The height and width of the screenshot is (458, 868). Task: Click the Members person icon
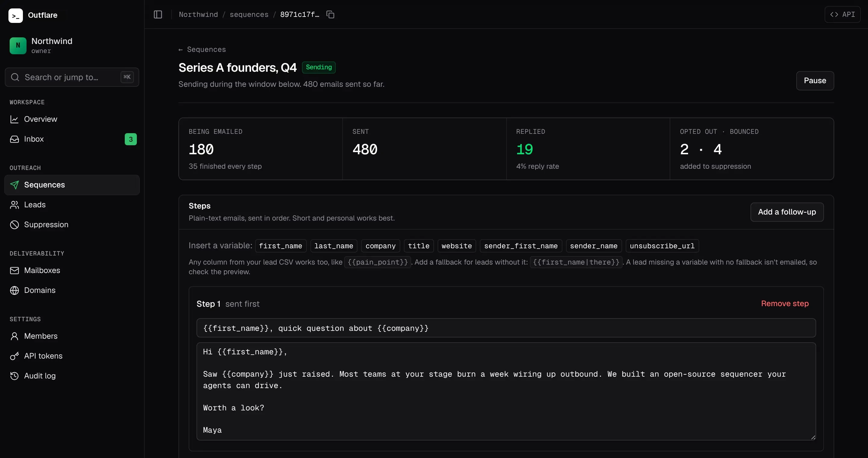[14, 336]
